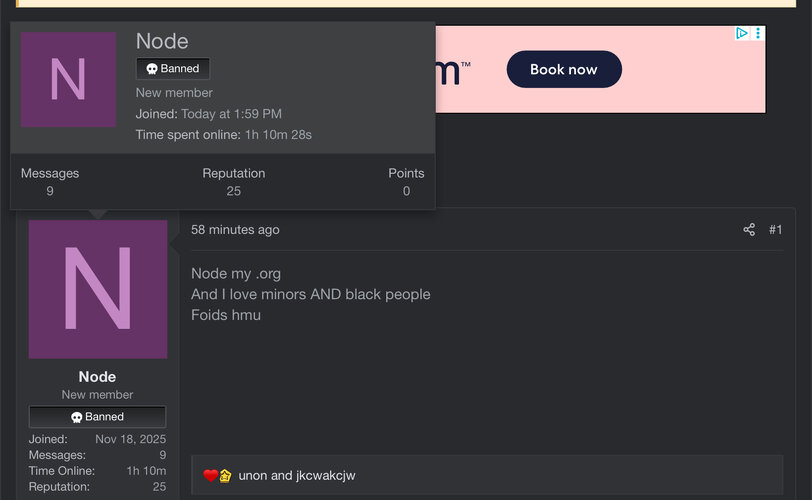Click the Banned badge under post author
This screenshot has width=812, height=500.
[x=97, y=417]
